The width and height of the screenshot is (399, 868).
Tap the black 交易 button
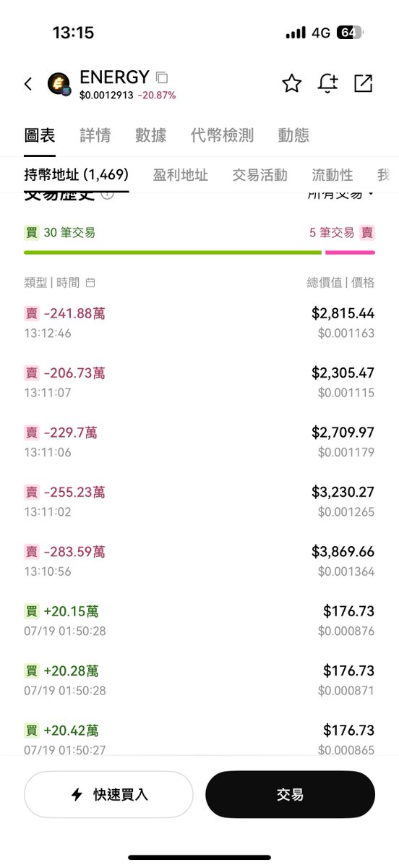(290, 794)
